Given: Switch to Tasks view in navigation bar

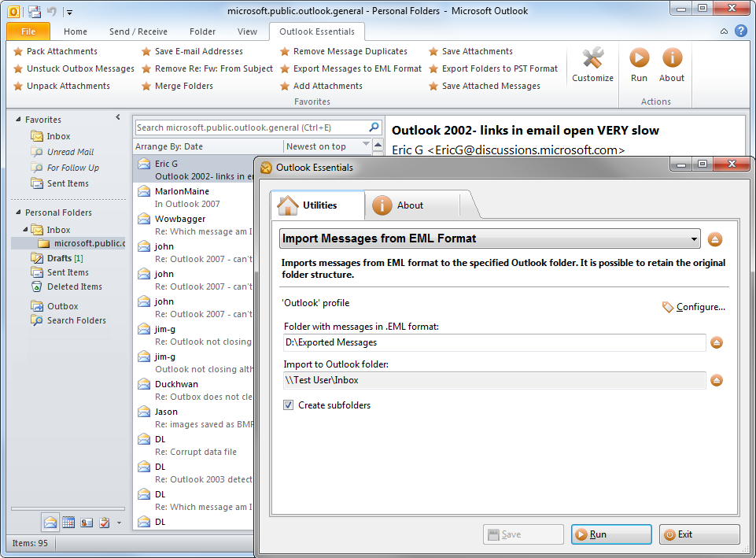Looking at the screenshot, I should click(105, 522).
